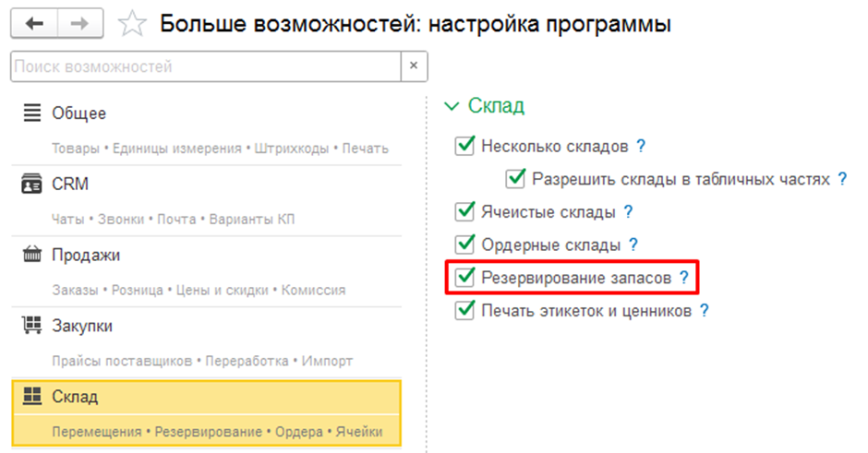Go forward with the right arrow button
This screenshot has height=453, width=868.
80,23
